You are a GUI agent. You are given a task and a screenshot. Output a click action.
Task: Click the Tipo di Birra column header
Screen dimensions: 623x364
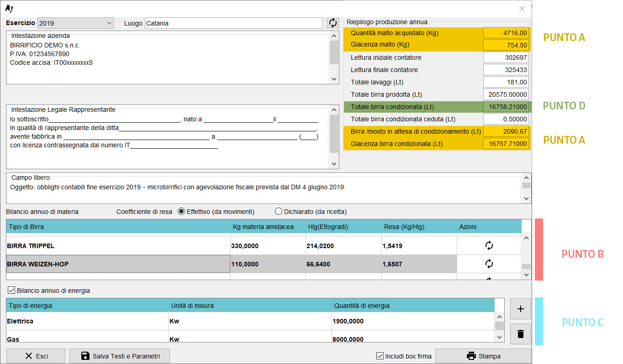(x=118, y=227)
